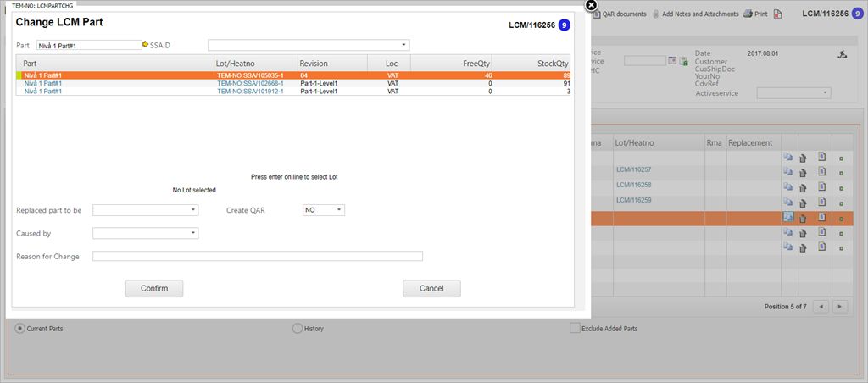Viewport: 868px width, 383px height.
Task: Click the yellow lookup icon beside Part field
Action: [x=146, y=44]
